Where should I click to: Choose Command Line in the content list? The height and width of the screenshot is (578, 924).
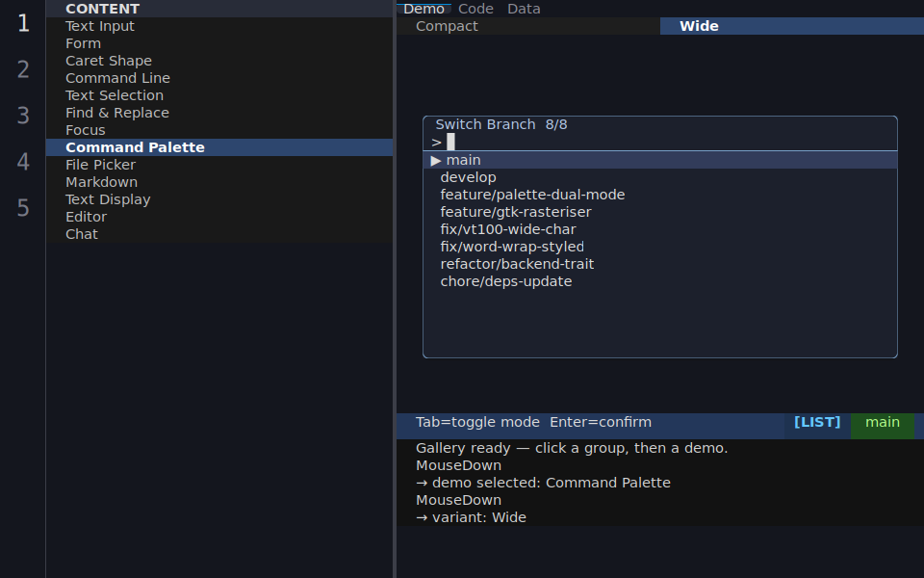[219, 78]
